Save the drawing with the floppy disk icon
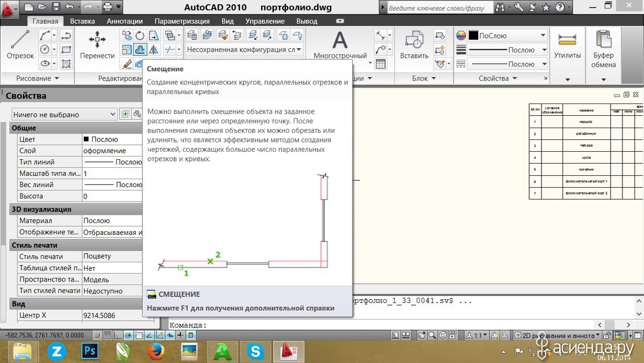 pyautogui.click(x=55, y=8)
